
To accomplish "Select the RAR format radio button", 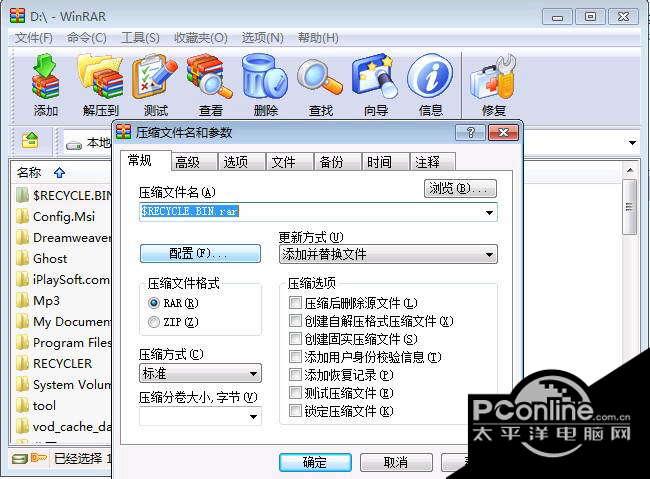I will pos(154,303).
